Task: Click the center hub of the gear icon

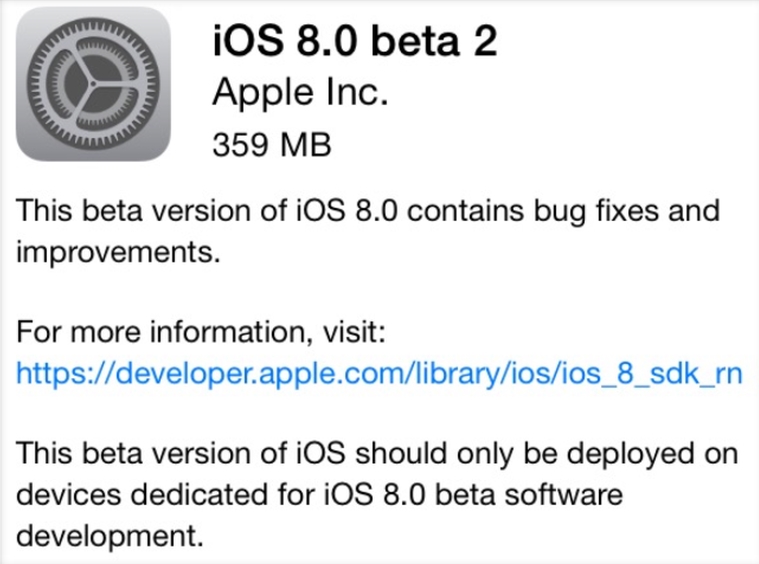Action: pos(94,84)
